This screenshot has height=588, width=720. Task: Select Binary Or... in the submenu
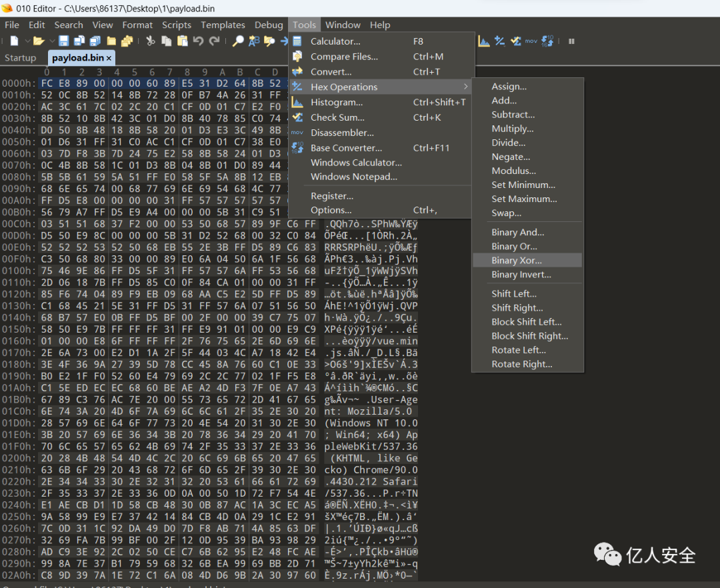click(x=527, y=247)
